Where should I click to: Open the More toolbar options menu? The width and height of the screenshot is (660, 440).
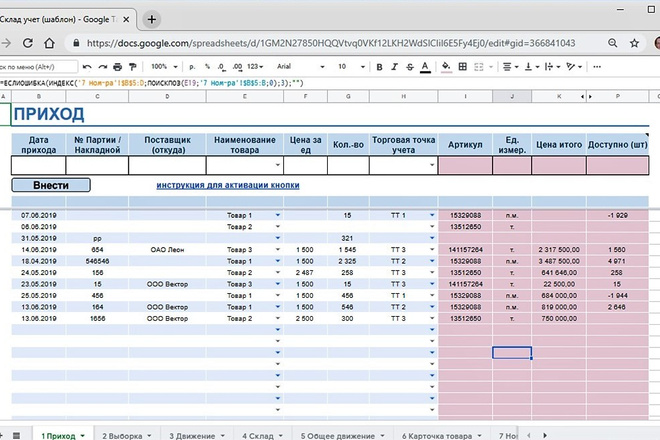tap(596, 67)
